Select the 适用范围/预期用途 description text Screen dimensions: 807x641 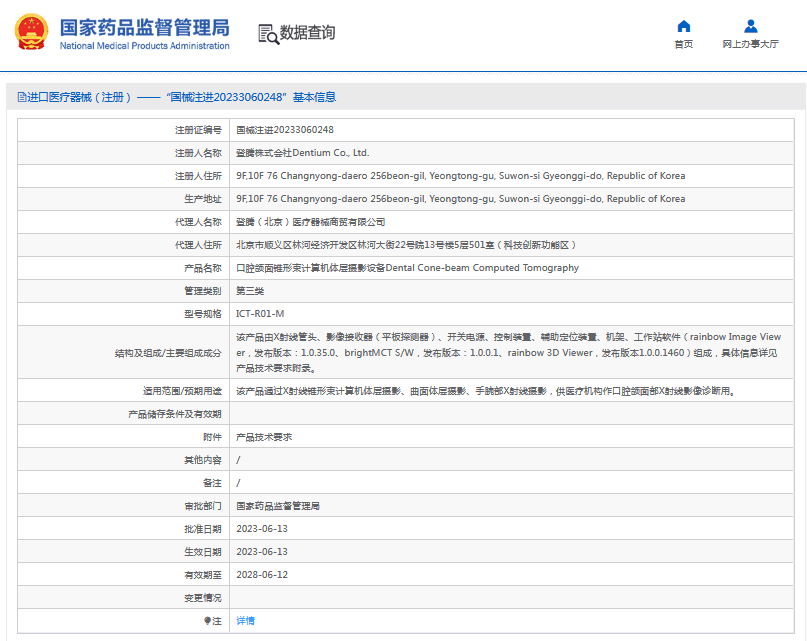point(485,391)
